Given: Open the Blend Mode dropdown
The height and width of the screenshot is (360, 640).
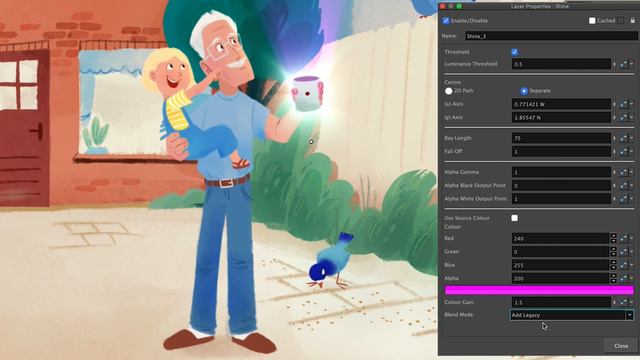Looking at the screenshot, I should pos(571,315).
